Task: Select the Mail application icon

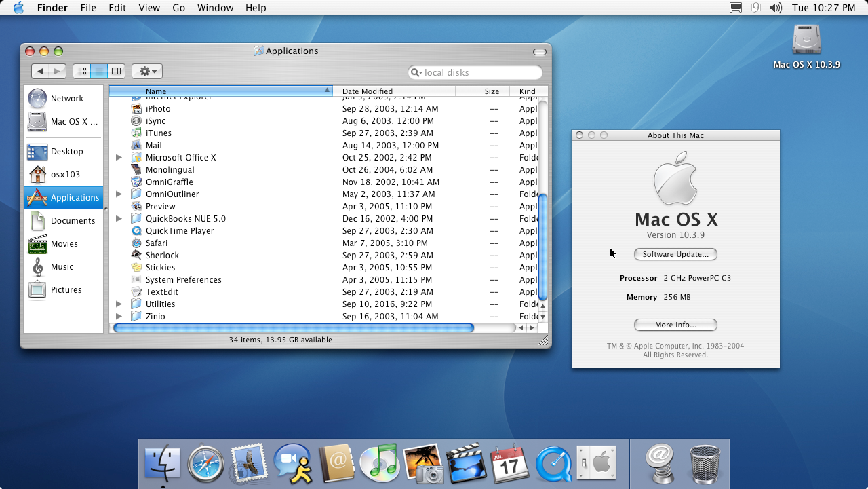Action: pos(136,145)
